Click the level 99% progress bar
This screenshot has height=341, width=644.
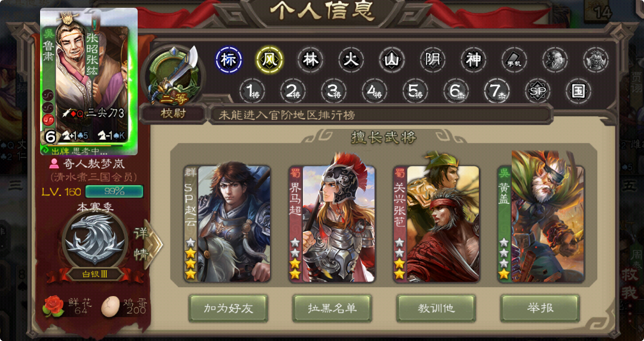click(114, 191)
